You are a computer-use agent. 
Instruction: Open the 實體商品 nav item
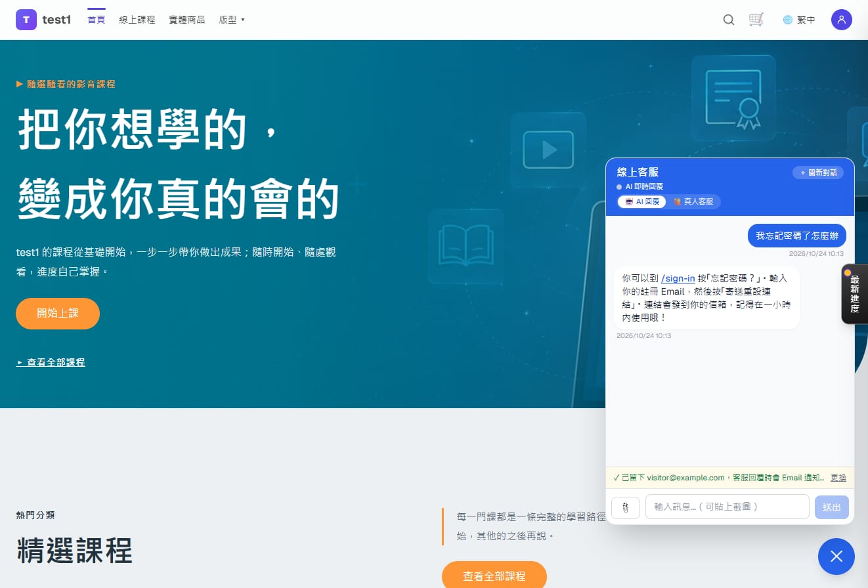point(187,20)
